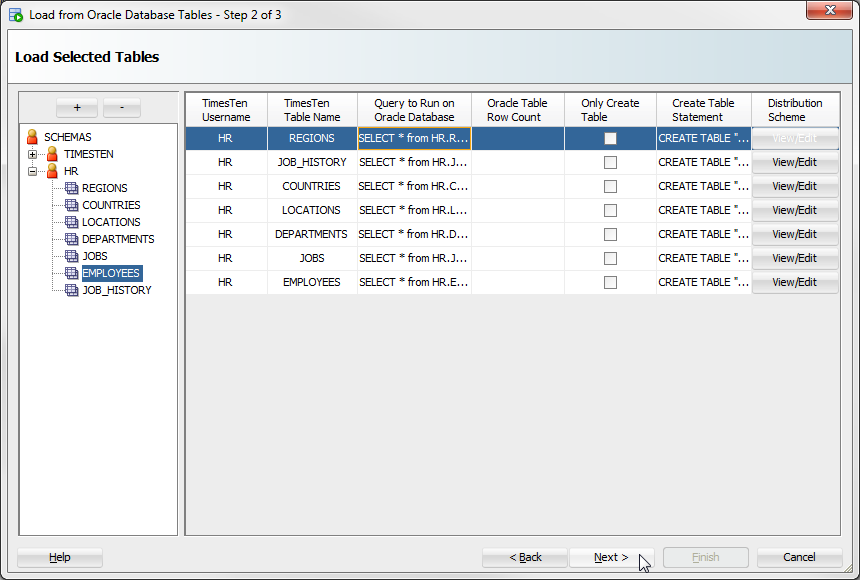Proceed with the Next button
Viewport: 860px width, 580px height.
[612, 557]
